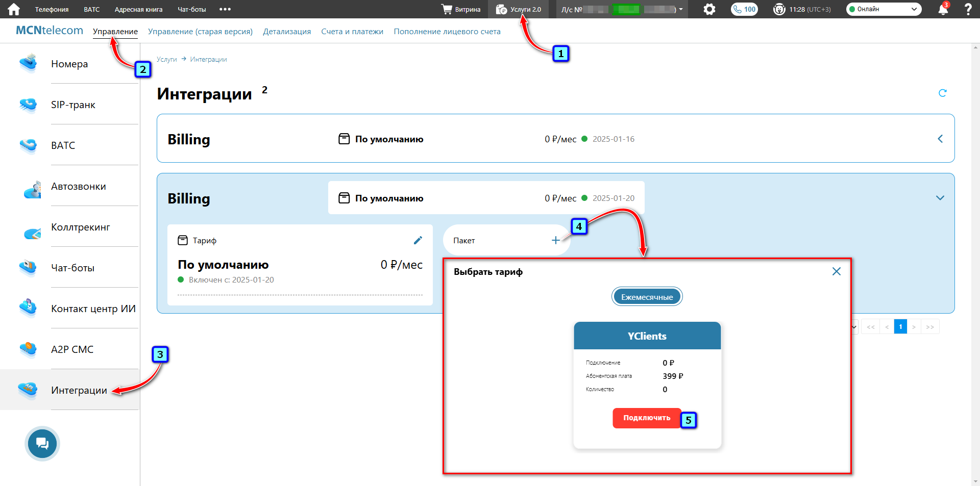Open the Детализация tab
Viewport: 980px width, 486px height.
pos(287,32)
